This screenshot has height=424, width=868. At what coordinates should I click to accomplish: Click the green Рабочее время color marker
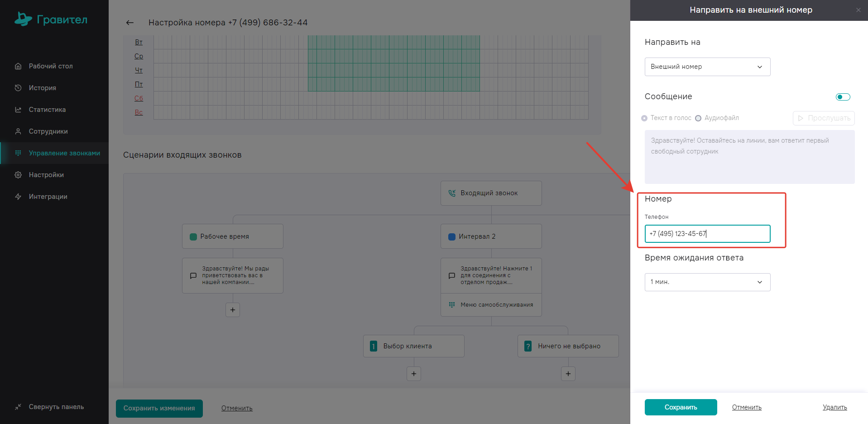193,236
